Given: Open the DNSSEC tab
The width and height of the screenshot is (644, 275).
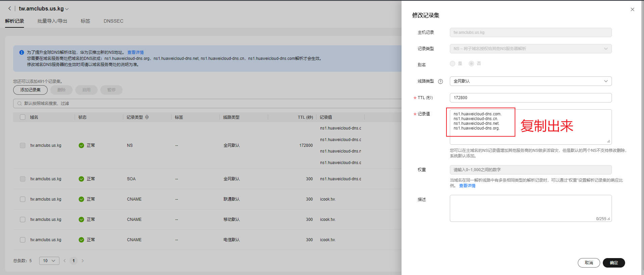Looking at the screenshot, I should point(113,21).
